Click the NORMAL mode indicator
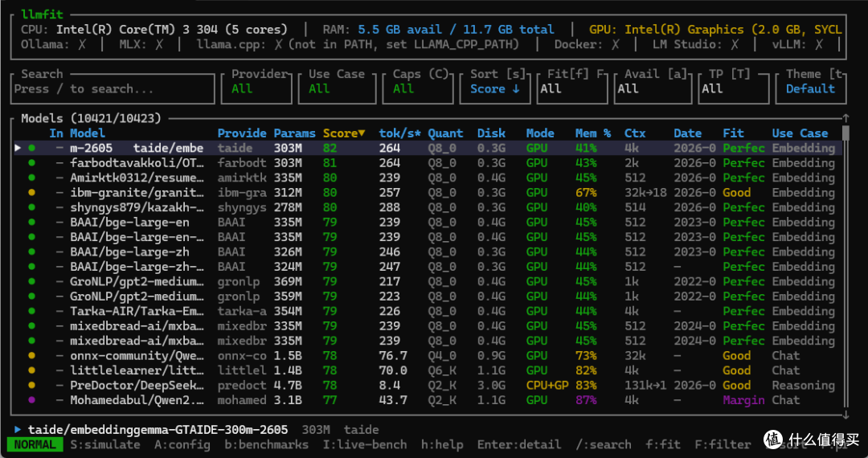Screen dimensions: 868x458 coord(35,444)
